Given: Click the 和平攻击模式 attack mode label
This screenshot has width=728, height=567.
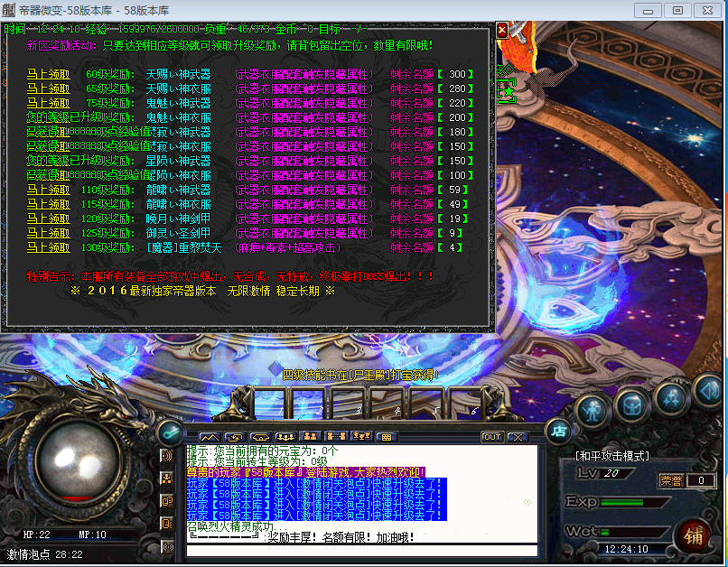Looking at the screenshot, I should coord(611,456).
